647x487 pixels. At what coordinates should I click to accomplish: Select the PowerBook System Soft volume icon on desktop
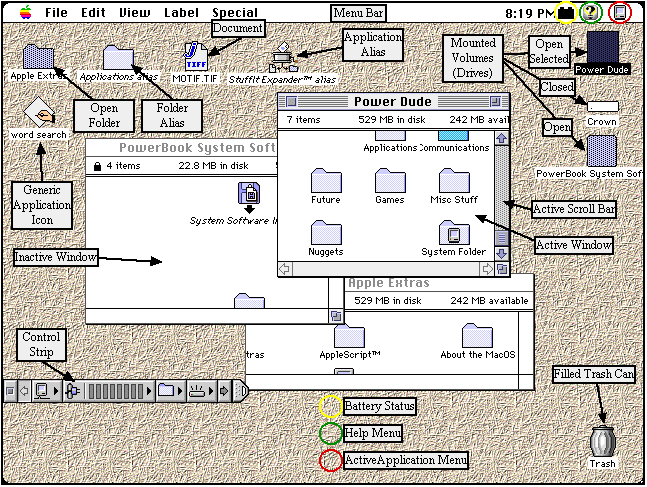click(602, 151)
